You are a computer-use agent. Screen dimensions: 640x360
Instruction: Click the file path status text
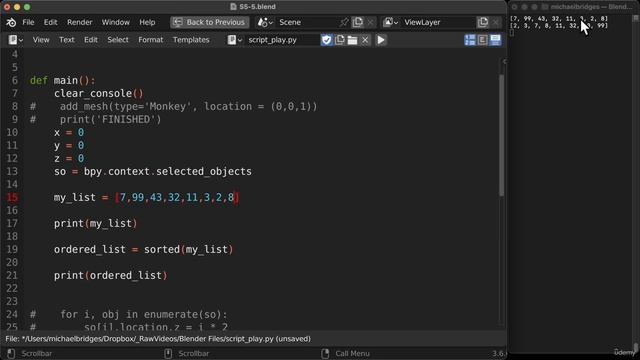(x=158, y=339)
